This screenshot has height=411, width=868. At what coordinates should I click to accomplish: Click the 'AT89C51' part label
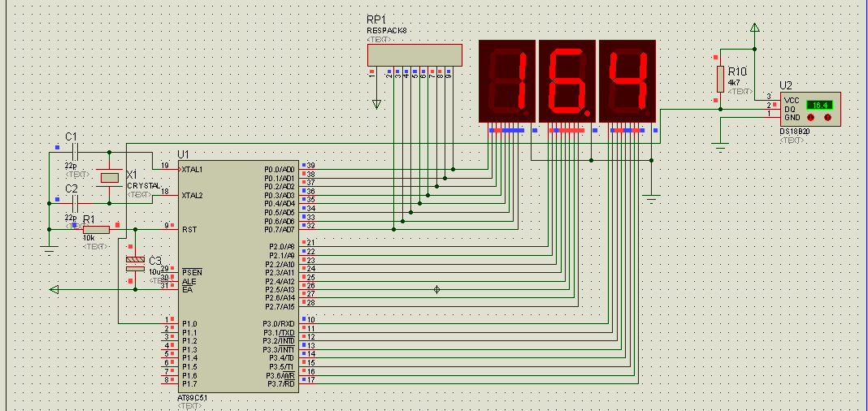click(193, 398)
